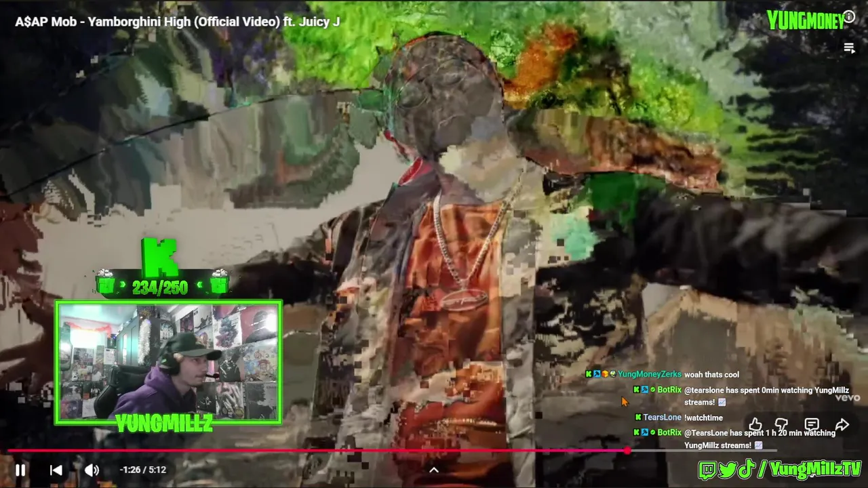The image size is (868, 488).
Task: Dislike the video with the thumbs-down icon
Action: (782, 425)
